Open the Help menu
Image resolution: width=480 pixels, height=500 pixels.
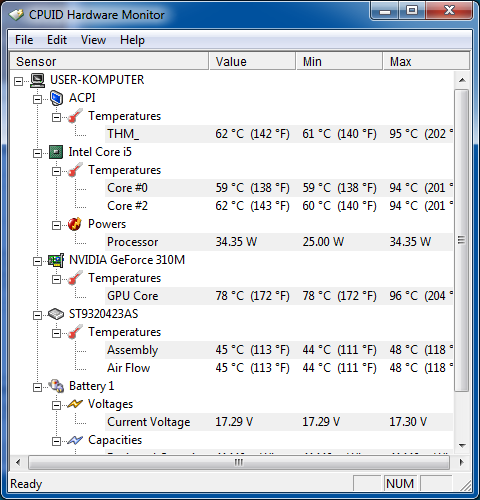[x=132, y=40]
